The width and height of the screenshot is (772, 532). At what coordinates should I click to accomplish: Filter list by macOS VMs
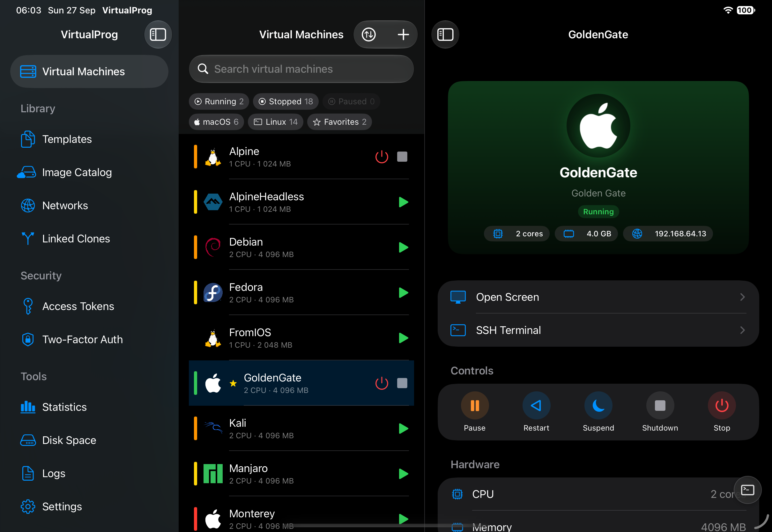click(216, 122)
